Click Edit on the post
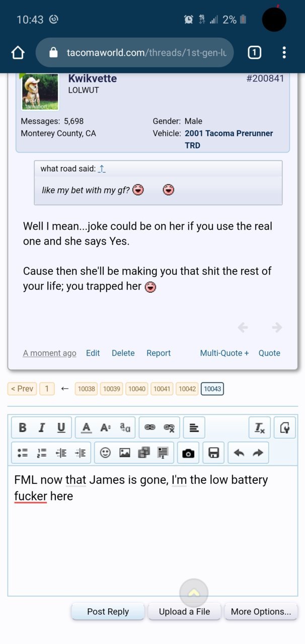 pos(93,353)
